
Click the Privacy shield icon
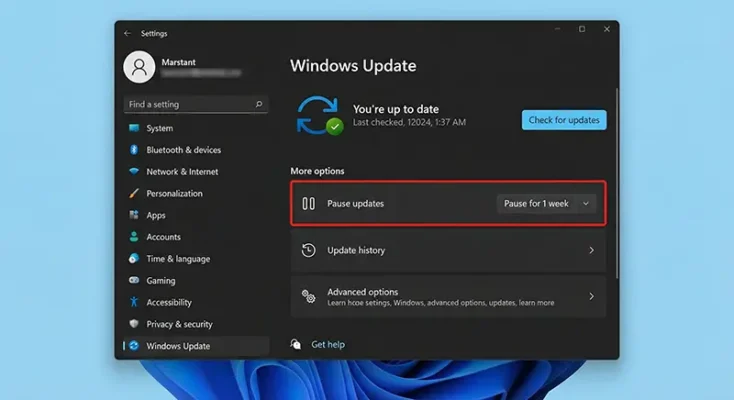134,324
